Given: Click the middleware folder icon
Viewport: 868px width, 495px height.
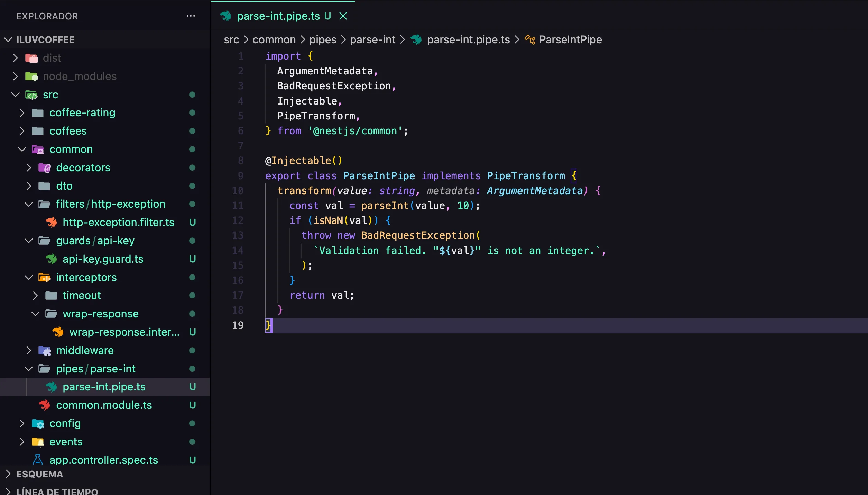Looking at the screenshot, I should click(x=45, y=351).
